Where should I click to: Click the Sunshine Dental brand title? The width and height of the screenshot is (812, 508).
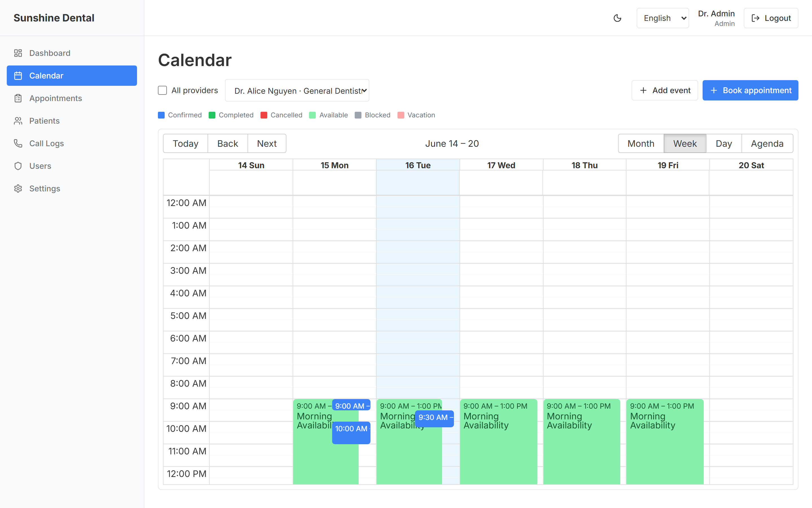tap(54, 18)
